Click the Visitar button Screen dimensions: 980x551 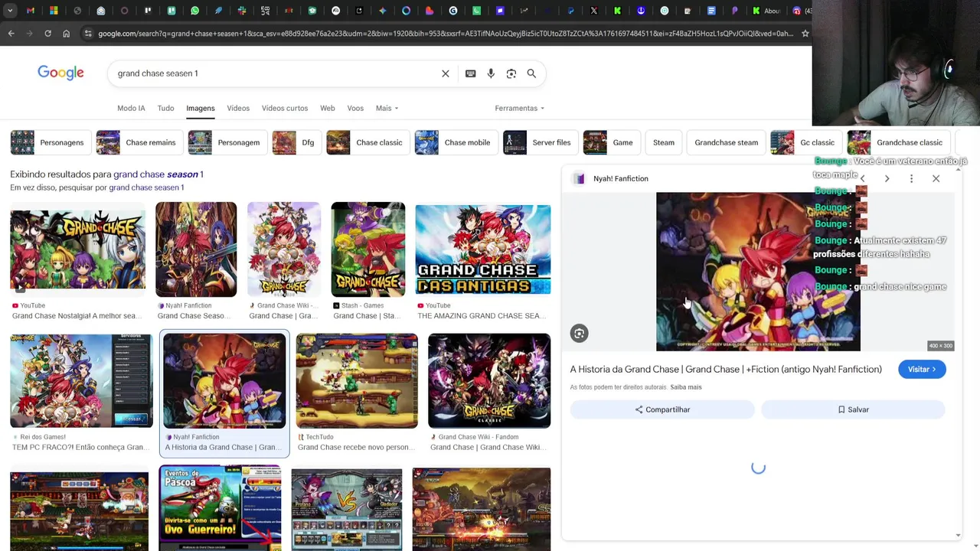click(x=922, y=369)
